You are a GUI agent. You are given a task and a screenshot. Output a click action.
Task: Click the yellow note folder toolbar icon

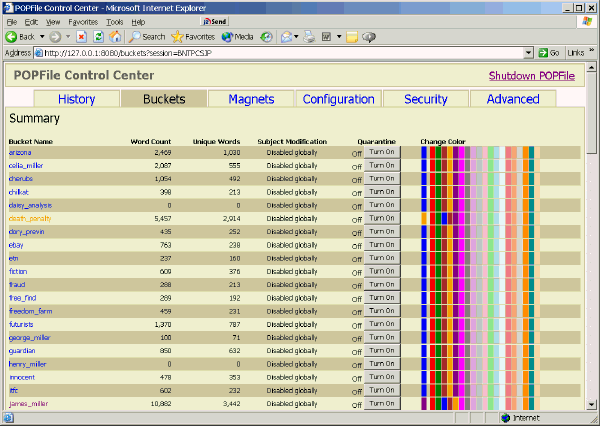pyautogui.click(x=352, y=37)
